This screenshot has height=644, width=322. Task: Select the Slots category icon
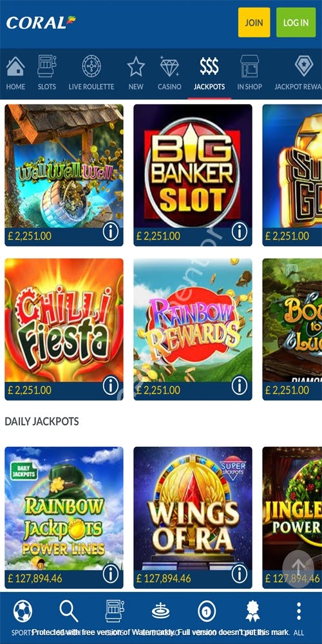coord(47,66)
